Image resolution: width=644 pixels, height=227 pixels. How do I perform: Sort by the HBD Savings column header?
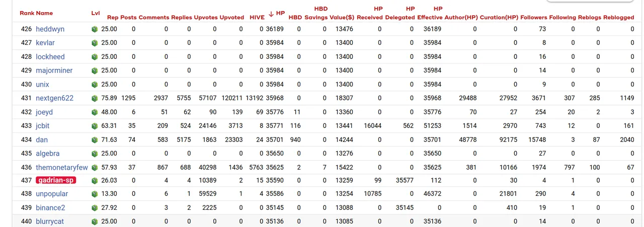point(316,13)
